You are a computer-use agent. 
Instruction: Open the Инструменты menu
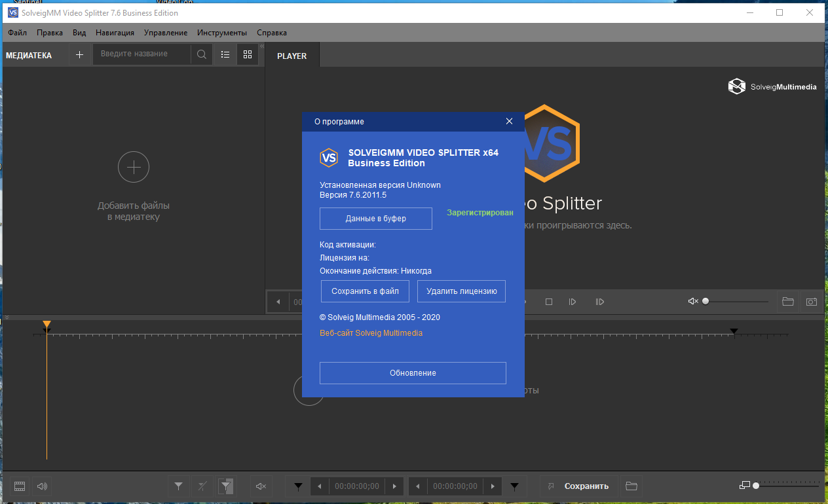pos(222,33)
